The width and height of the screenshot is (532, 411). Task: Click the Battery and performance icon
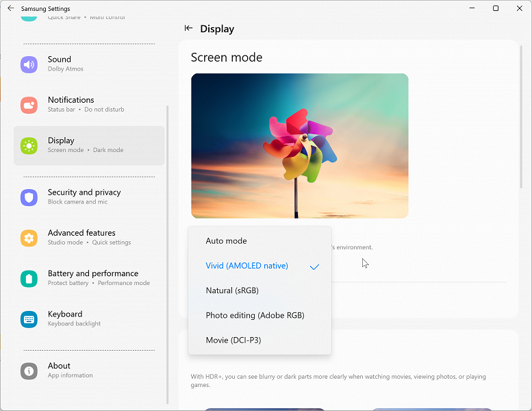tap(29, 279)
